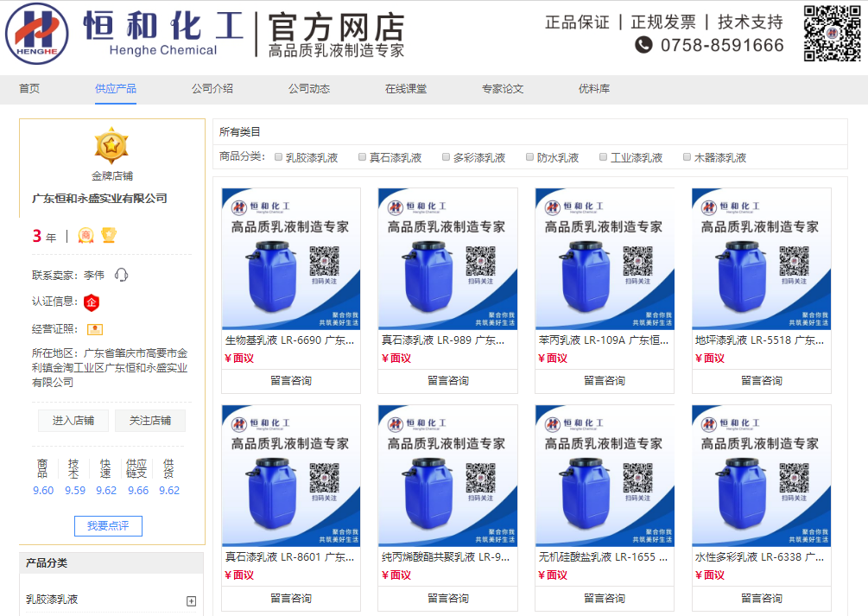Open the 供应产品 tab
Viewport: 868px width, 616px height.
115,89
